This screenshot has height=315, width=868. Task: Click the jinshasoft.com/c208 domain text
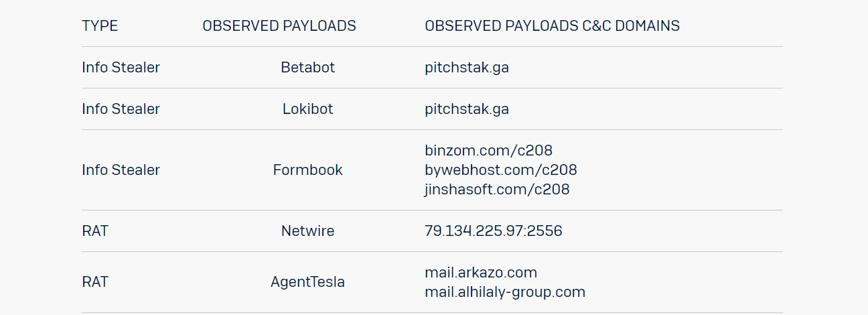[x=497, y=190]
